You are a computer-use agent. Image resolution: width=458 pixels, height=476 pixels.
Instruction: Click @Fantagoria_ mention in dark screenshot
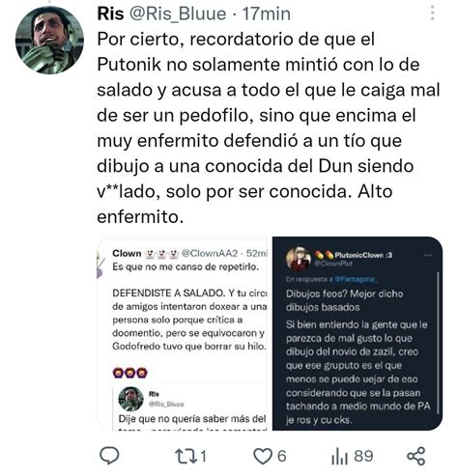tap(356, 279)
